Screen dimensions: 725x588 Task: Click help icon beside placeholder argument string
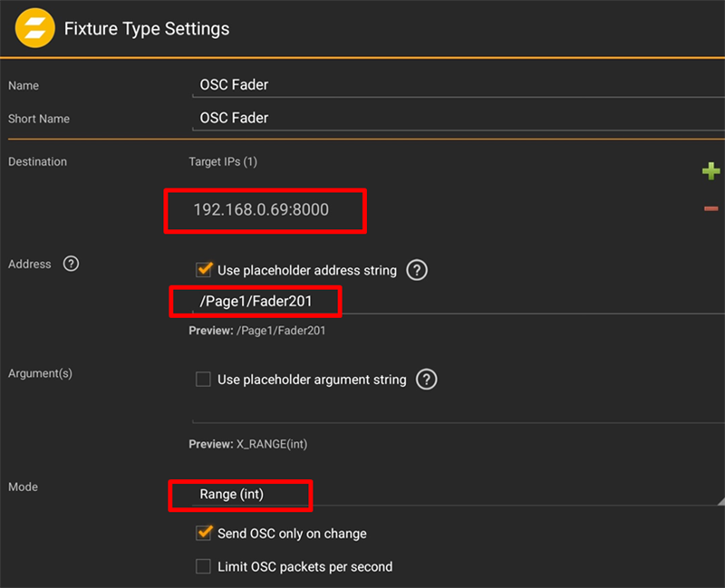[x=426, y=380]
